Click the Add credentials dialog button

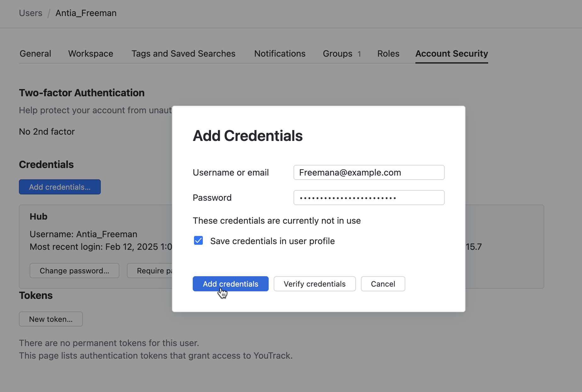(231, 283)
